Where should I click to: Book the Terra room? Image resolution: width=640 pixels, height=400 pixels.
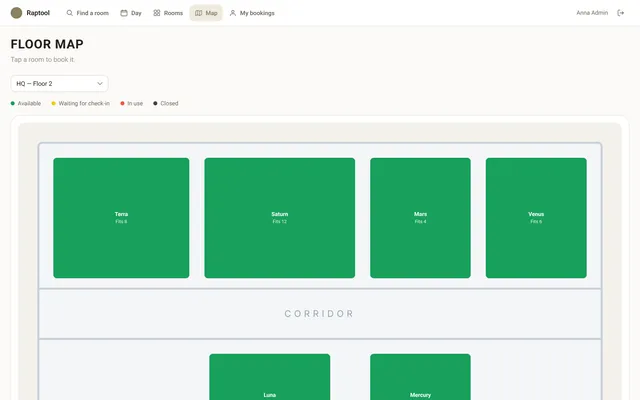pyautogui.click(x=121, y=218)
